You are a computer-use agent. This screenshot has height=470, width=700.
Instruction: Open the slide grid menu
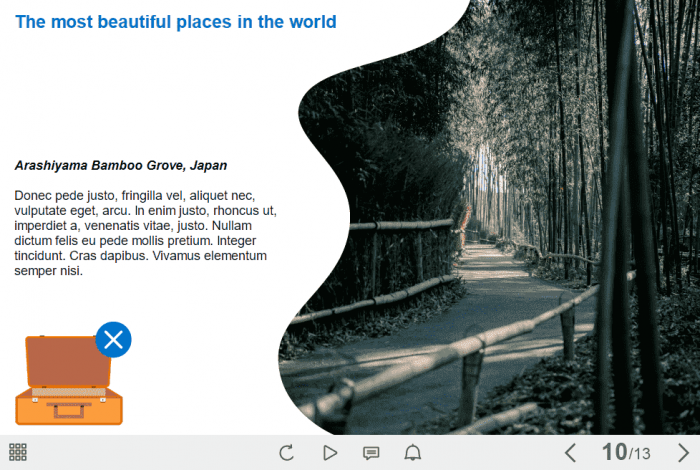point(17,452)
